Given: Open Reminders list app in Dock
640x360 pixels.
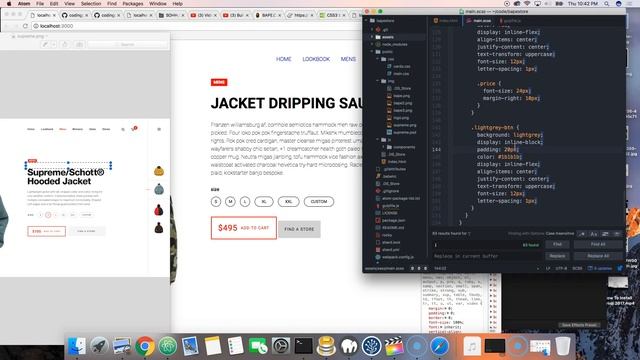Looking at the screenshot, I should point(236,346).
